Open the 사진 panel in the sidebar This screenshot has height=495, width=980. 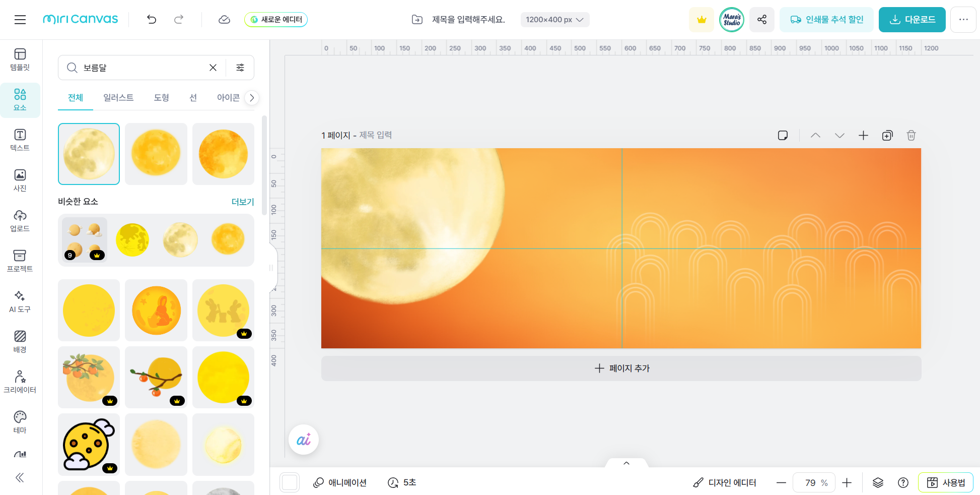[20, 180]
